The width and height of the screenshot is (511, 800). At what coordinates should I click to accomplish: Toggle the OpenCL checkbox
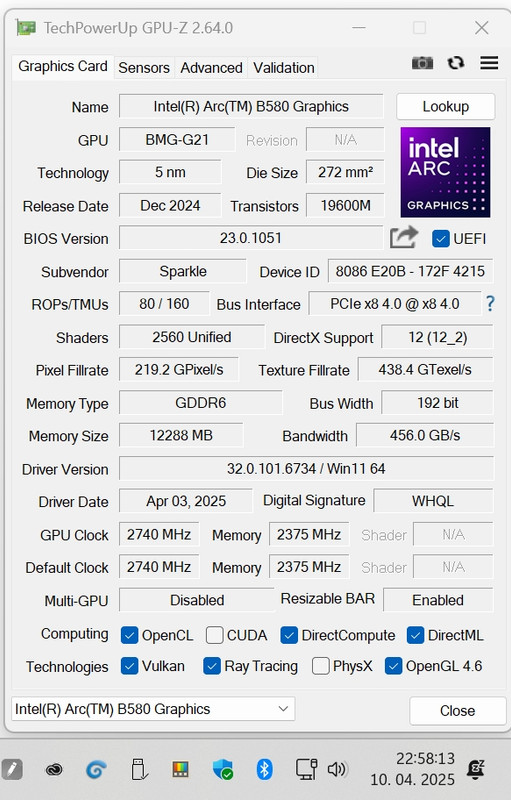pos(130,635)
